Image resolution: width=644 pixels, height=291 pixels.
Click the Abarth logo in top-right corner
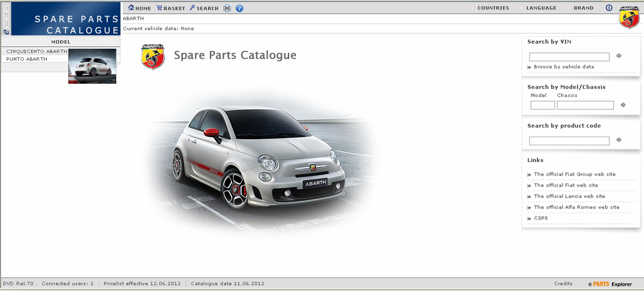tap(629, 17)
